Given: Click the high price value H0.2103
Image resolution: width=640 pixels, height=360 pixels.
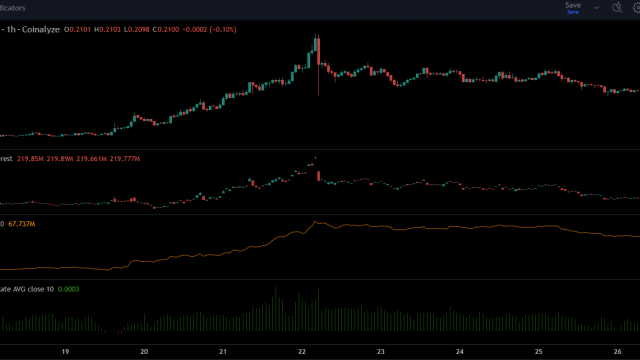Looking at the screenshot, I should click(x=107, y=29).
